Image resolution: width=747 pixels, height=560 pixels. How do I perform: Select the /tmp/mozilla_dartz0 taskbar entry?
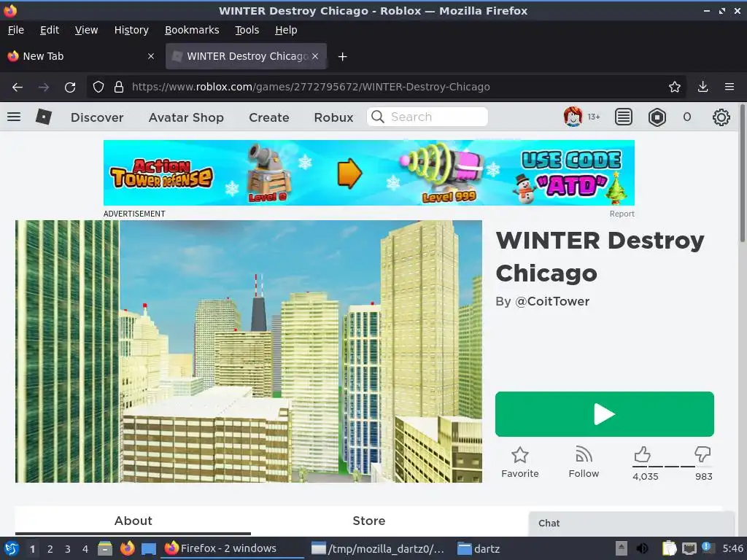tap(378, 549)
